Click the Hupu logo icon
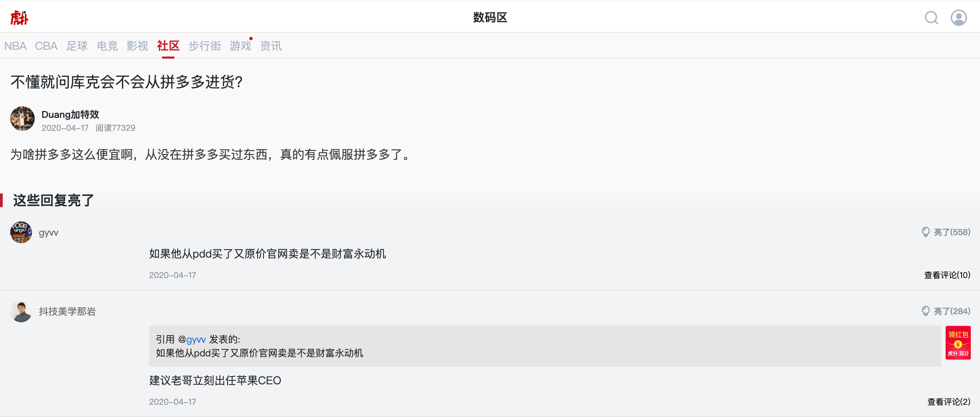The image size is (980, 417). click(19, 18)
